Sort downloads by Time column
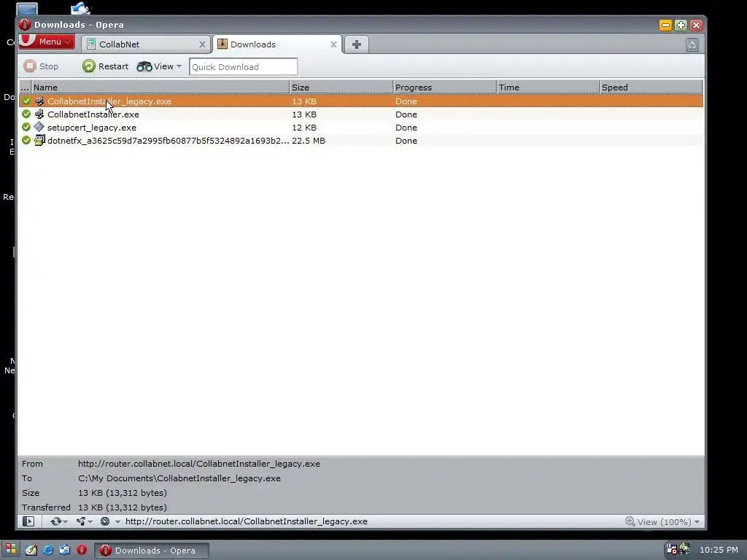The width and height of the screenshot is (747, 560). point(548,87)
